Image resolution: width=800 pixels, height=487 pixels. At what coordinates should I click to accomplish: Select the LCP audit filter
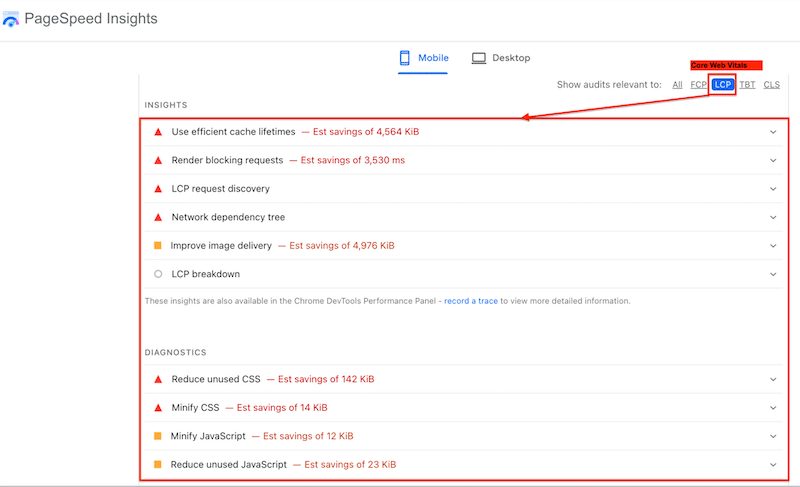click(x=722, y=85)
